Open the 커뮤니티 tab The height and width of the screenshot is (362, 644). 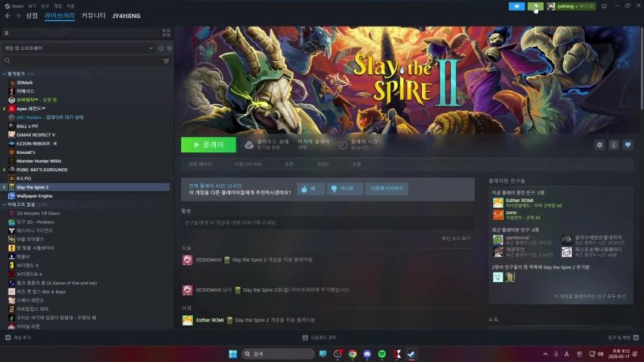click(93, 16)
